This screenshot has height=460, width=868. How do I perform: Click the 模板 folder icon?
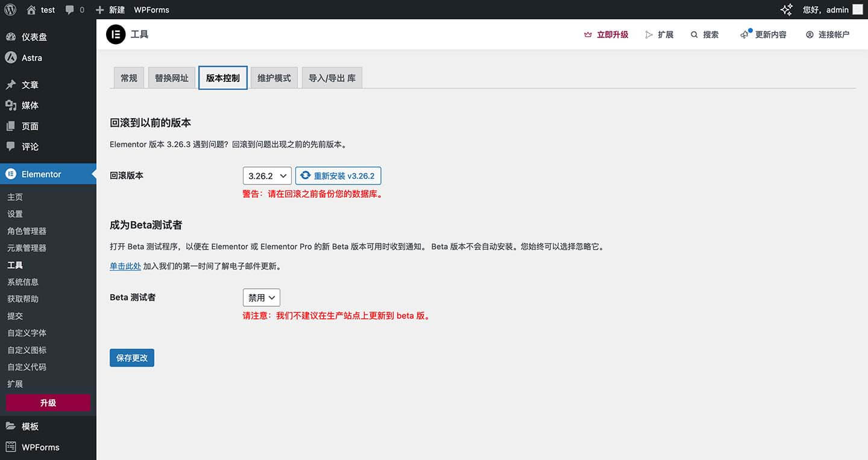[x=11, y=426]
